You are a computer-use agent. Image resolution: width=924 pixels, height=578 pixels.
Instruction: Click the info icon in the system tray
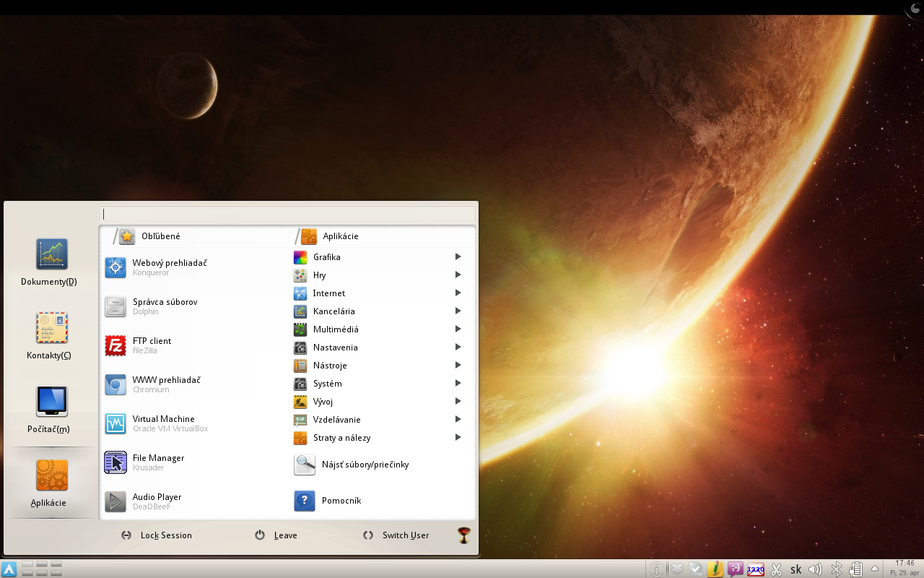(656, 569)
